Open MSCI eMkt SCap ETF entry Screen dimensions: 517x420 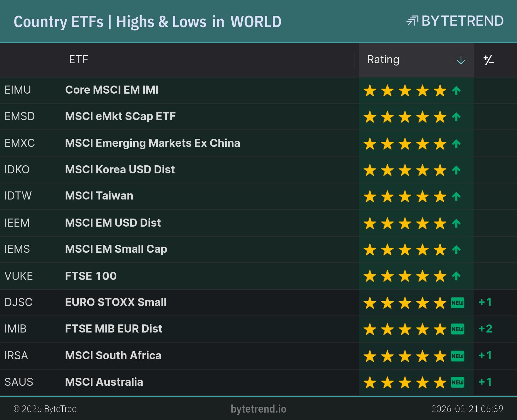[x=121, y=117]
